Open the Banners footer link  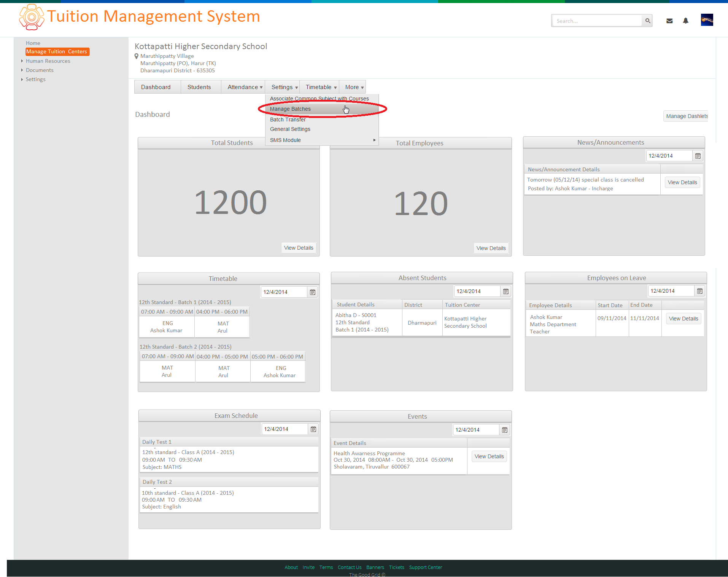(375, 567)
